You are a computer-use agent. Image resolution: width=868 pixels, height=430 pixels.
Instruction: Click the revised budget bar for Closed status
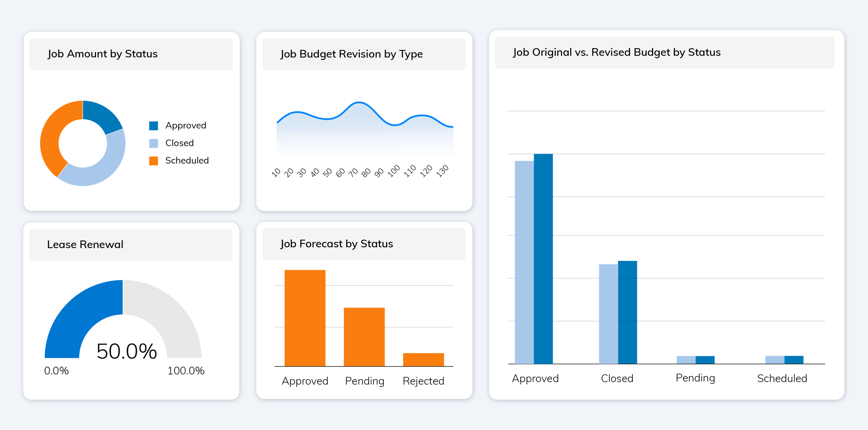627,312
